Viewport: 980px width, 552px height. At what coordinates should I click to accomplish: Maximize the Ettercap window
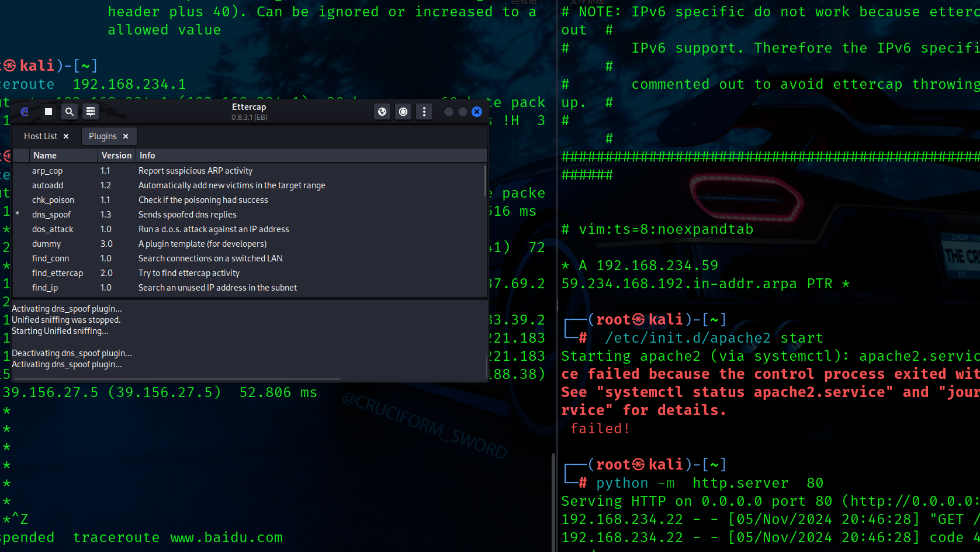point(463,112)
